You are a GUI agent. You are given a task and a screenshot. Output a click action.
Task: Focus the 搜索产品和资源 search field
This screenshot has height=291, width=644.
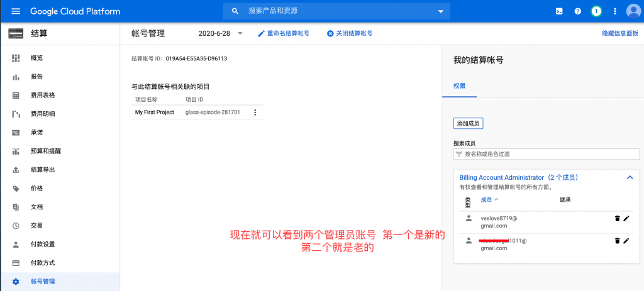[x=336, y=11]
